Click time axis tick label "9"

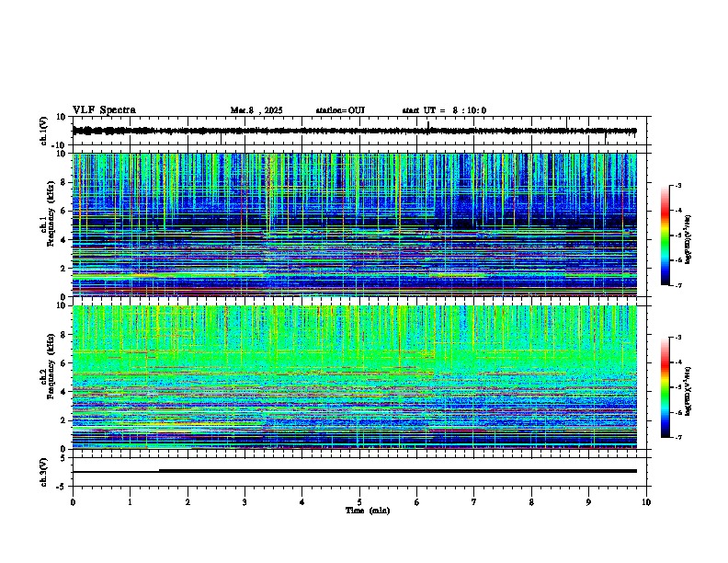588,502
